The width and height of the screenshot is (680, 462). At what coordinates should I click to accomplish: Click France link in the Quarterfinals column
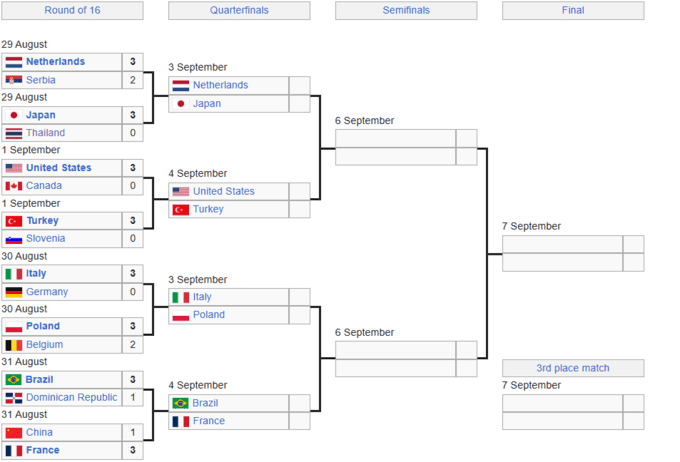tap(209, 421)
